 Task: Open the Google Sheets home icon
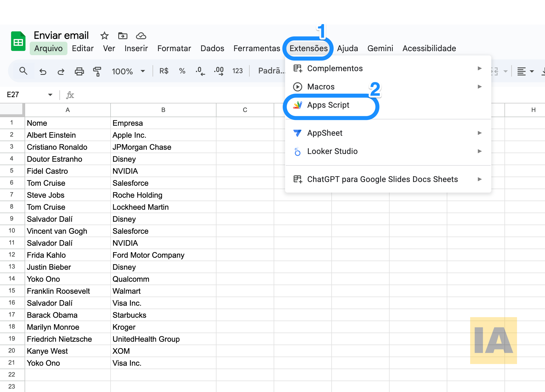tap(18, 41)
